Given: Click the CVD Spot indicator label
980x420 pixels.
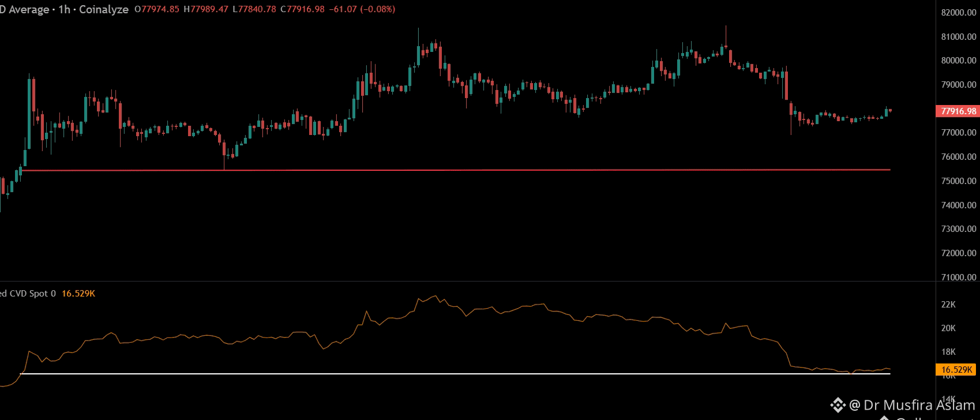Looking at the screenshot, I should click(x=28, y=294).
